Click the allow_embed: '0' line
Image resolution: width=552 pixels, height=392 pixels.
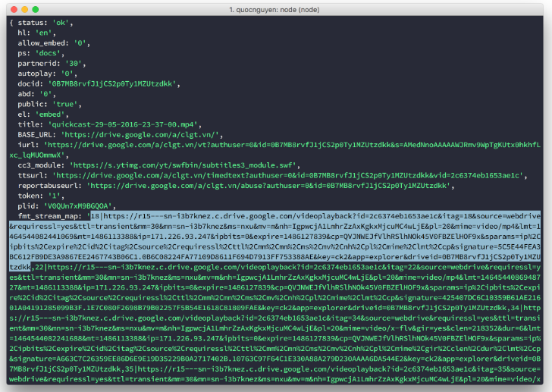pos(54,43)
